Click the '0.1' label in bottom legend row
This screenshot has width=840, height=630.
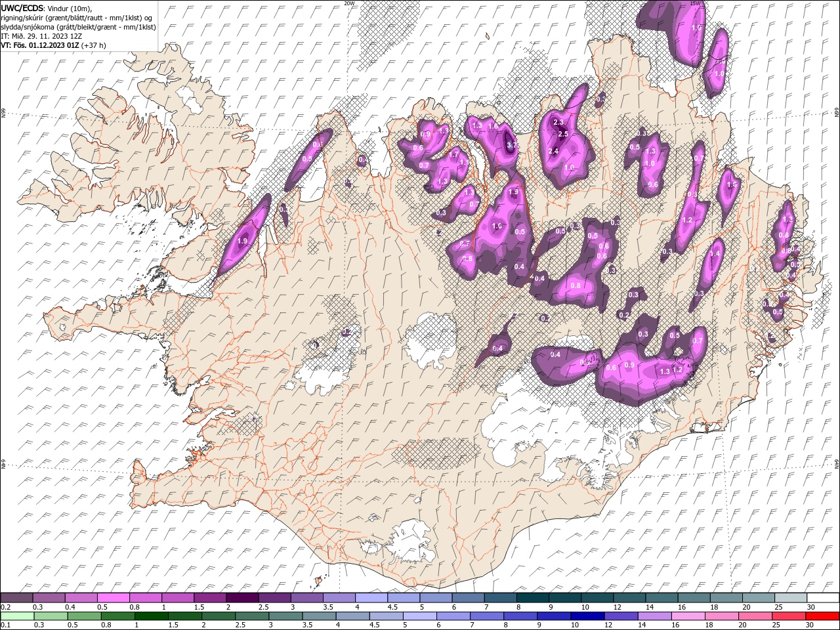(6, 626)
